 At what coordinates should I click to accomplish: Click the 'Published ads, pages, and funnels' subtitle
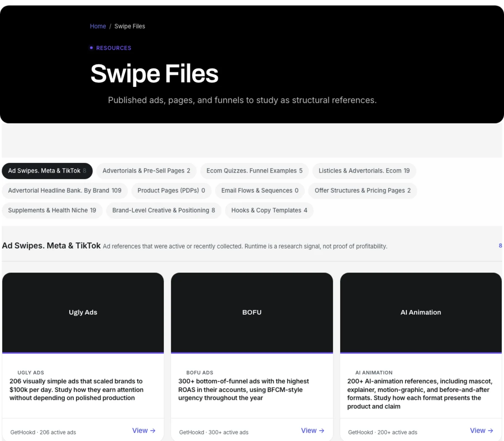(242, 100)
